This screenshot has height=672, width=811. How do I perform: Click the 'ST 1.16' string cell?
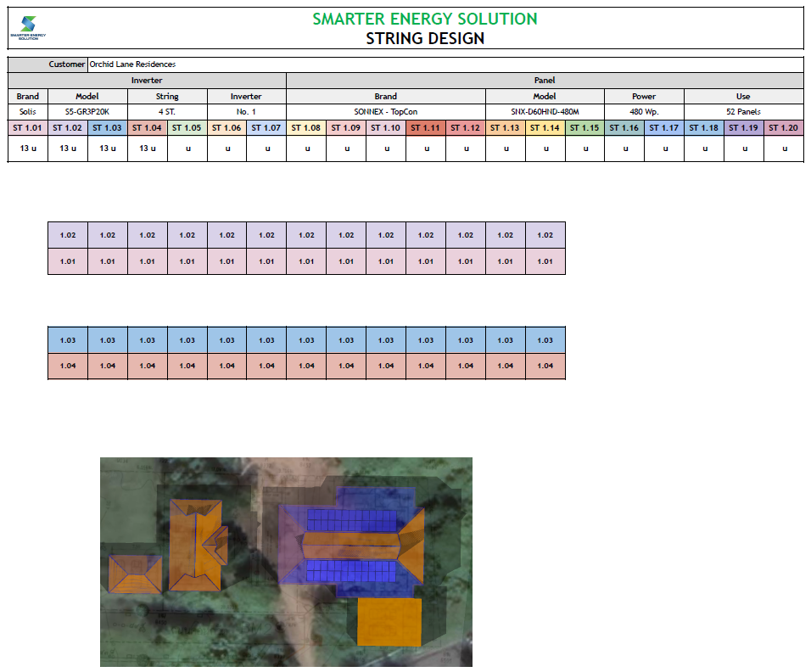point(624,128)
